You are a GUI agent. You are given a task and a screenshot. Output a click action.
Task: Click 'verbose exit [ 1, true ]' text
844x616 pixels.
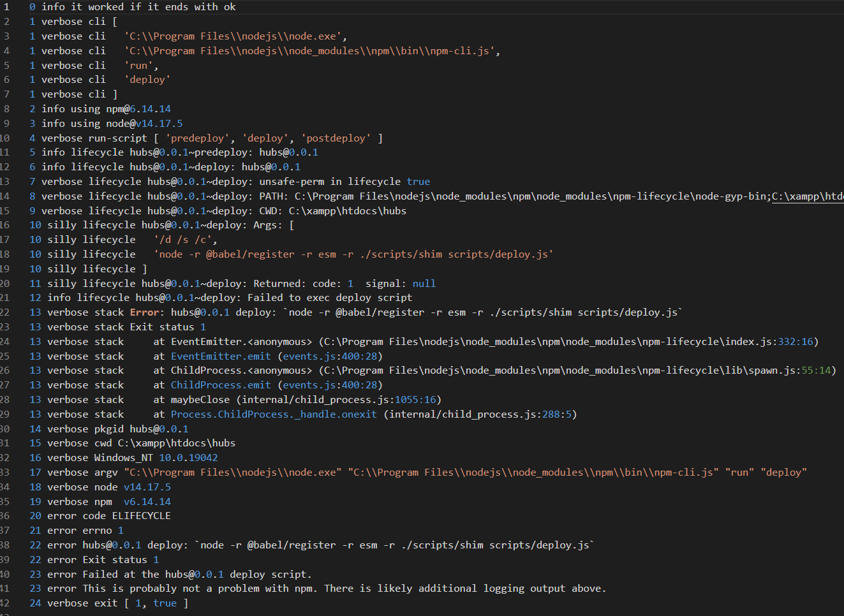click(118, 603)
